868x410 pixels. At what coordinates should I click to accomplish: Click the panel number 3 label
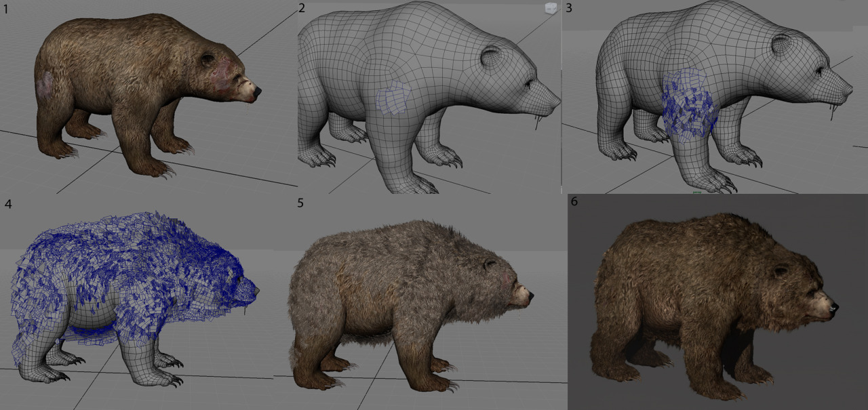click(568, 8)
